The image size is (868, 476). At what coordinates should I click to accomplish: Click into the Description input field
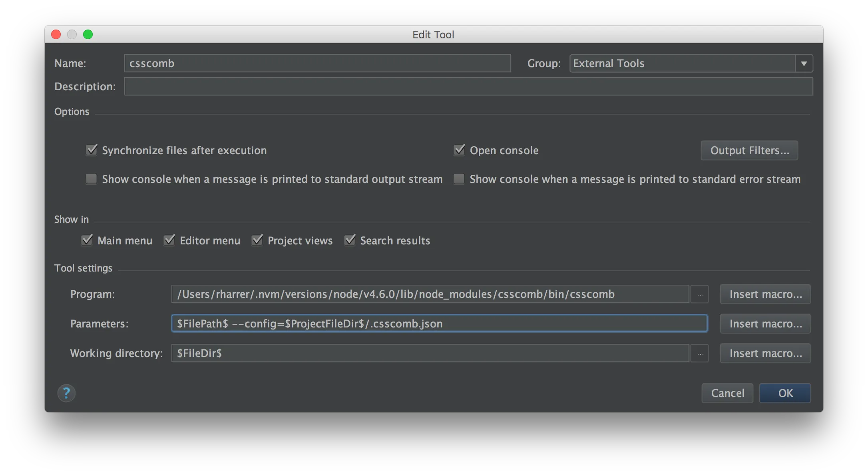[468, 87]
